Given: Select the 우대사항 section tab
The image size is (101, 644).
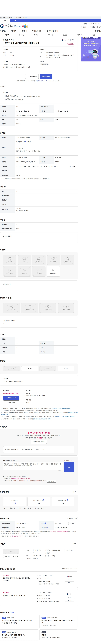Looking at the screenshot, I should [36, 35].
